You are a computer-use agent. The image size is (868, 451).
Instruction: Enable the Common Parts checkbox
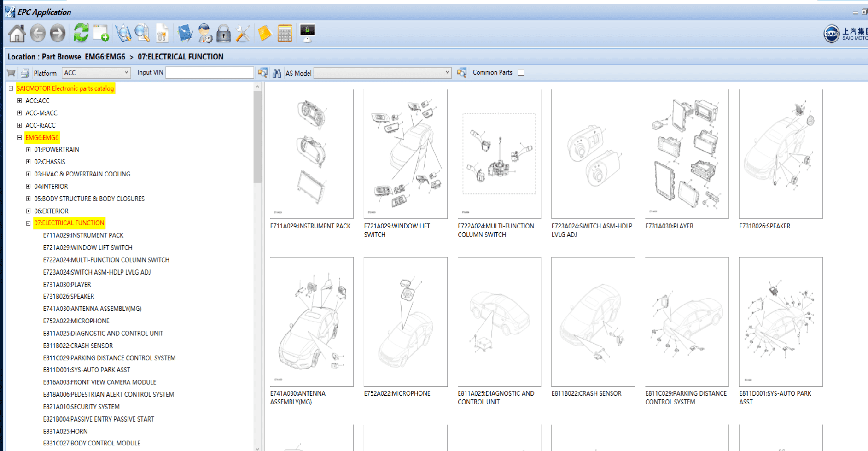pos(521,72)
